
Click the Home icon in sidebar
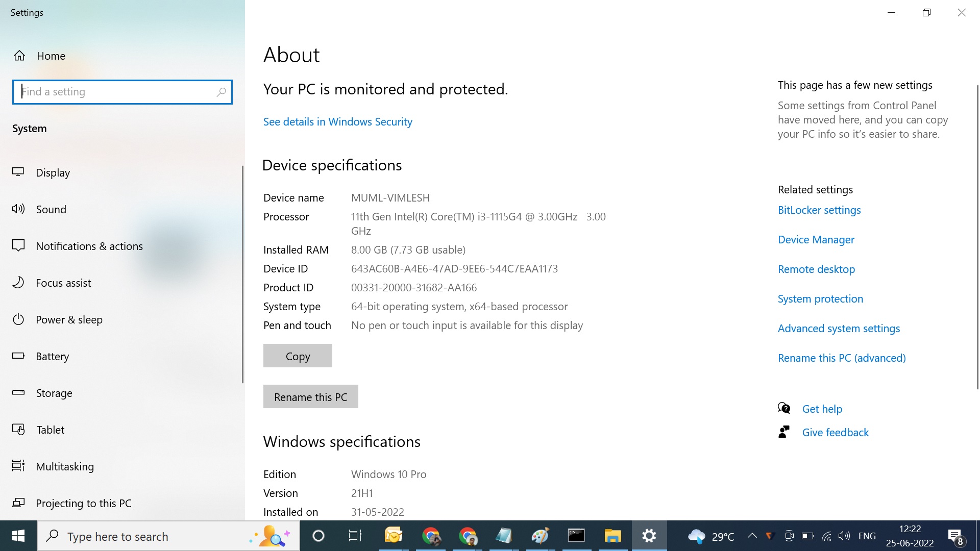click(19, 56)
